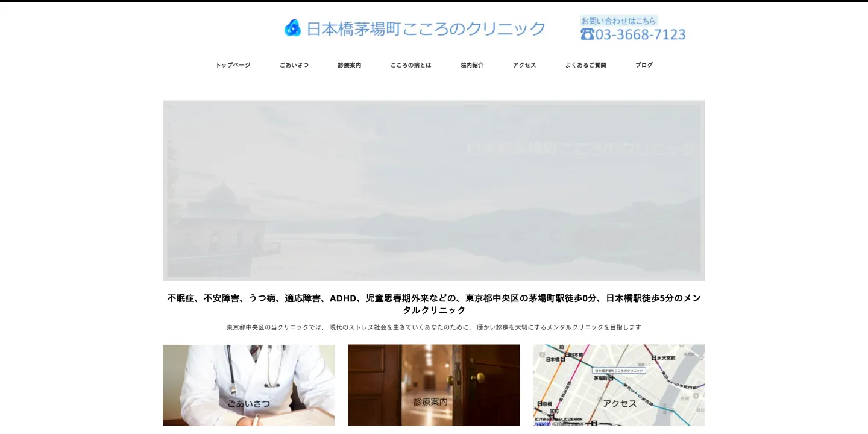Click the アクセス map tile
The width and height of the screenshot is (868, 434).
tap(618, 385)
